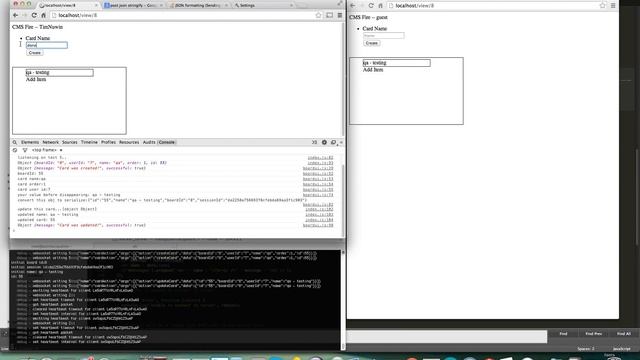Switch to the JSON stringify Google search tab
Viewport: 640px width, 360px height.
pos(132,5)
